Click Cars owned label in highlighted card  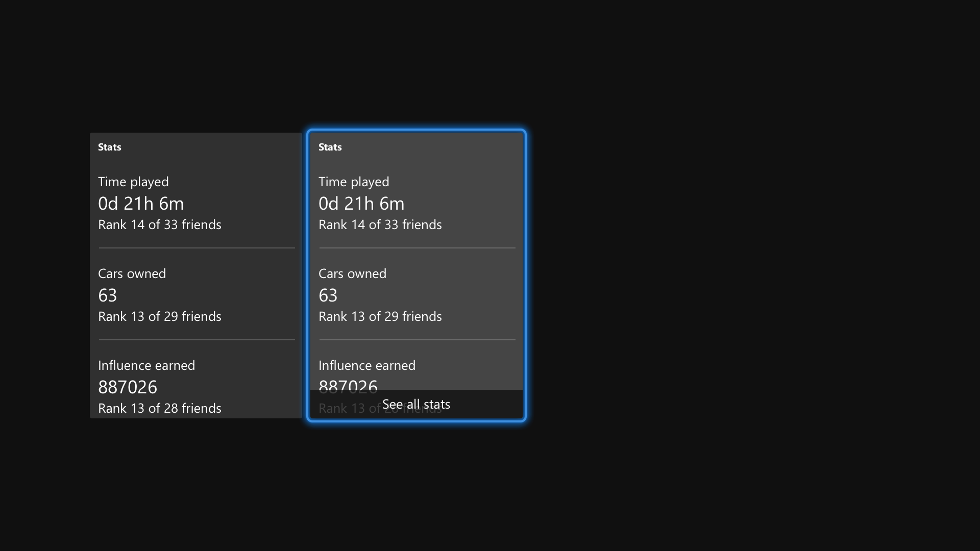click(352, 274)
